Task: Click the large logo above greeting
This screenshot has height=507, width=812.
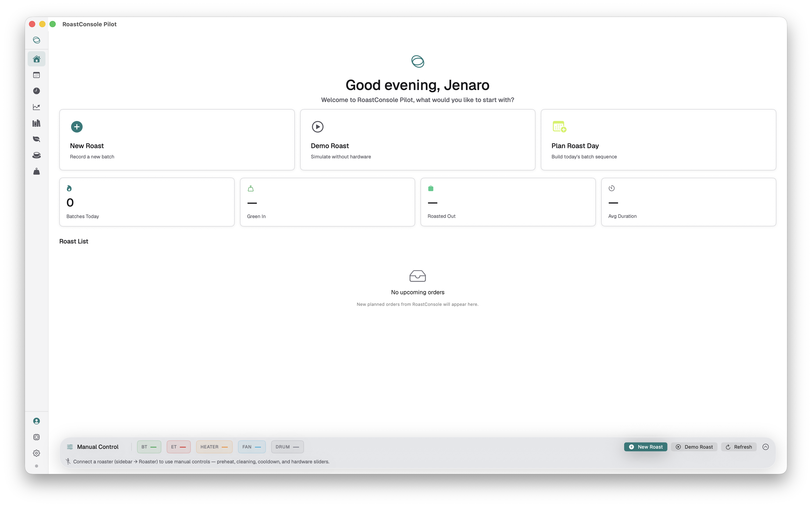Action: click(x=418, y=61)
